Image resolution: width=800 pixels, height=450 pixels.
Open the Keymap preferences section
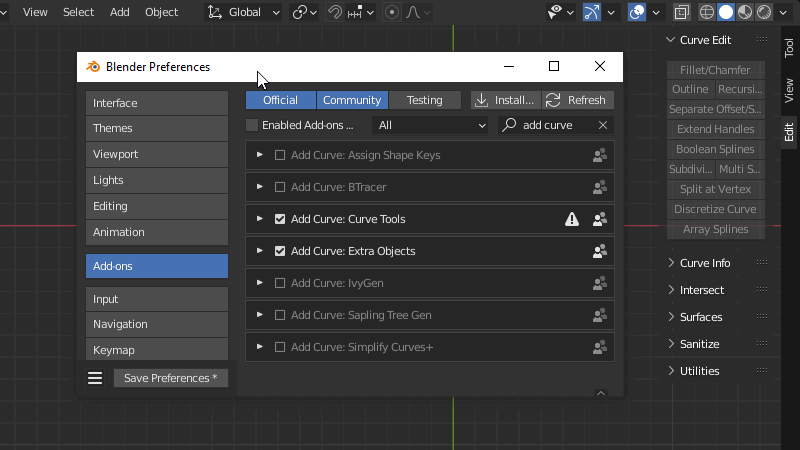pyautogui.click(x=157, y=350)
